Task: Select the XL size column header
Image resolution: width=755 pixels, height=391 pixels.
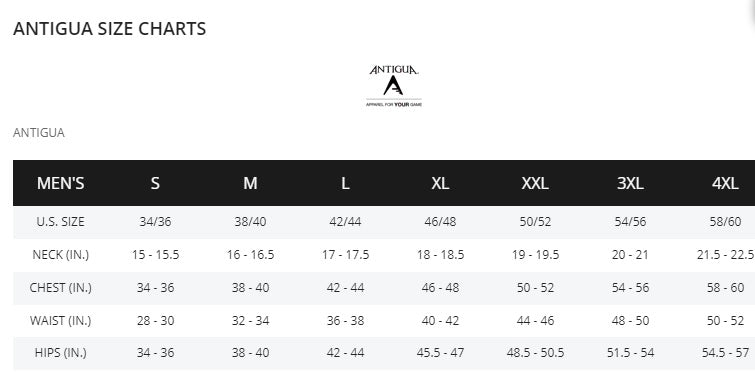Action: tap(440, 183)
